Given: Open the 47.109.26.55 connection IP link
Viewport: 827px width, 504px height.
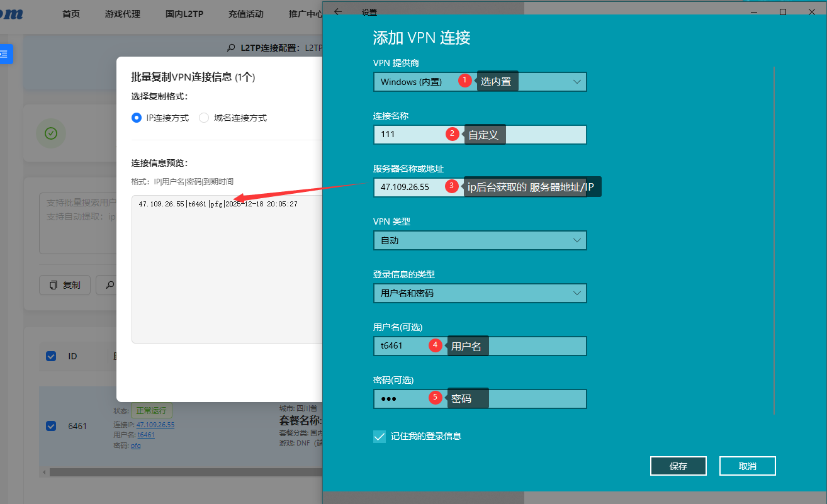Looking at the screenshot, I should click(155, 424).
